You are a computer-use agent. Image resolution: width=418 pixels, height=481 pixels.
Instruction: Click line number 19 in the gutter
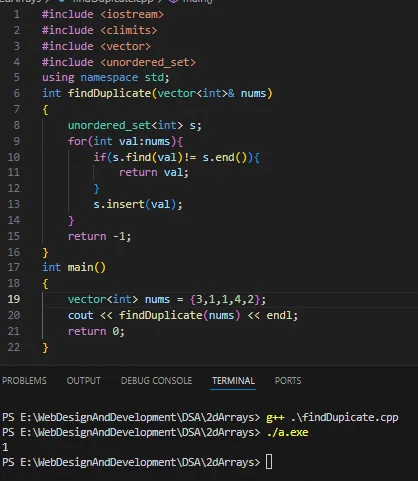point(14,299)
